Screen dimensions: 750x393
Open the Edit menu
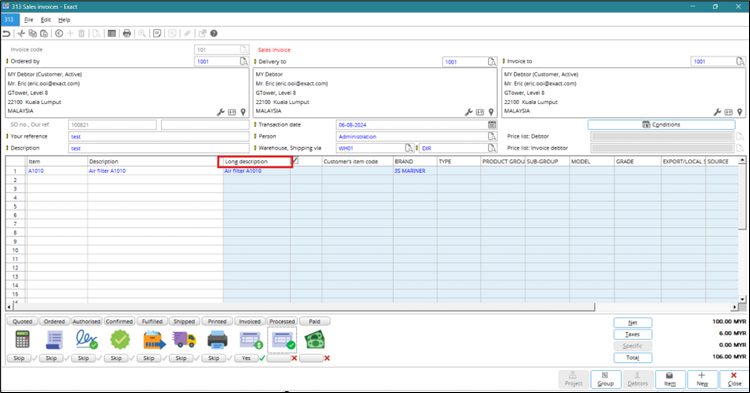click(x=45, y=20)
